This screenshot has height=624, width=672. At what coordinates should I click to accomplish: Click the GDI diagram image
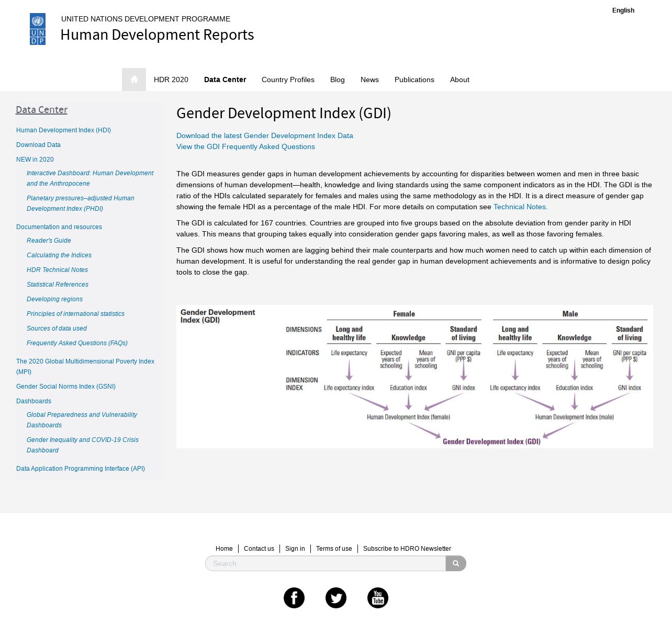(415, 377)
